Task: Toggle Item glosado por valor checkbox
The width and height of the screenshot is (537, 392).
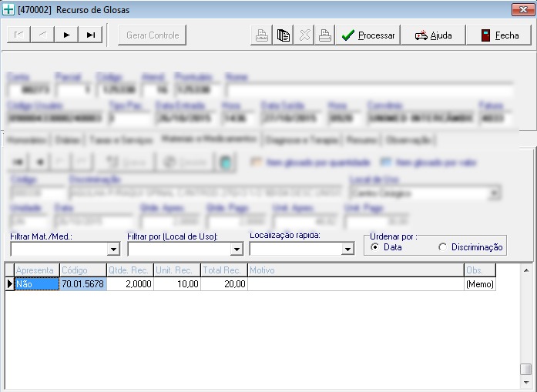Action: click(x=386, y=162)
